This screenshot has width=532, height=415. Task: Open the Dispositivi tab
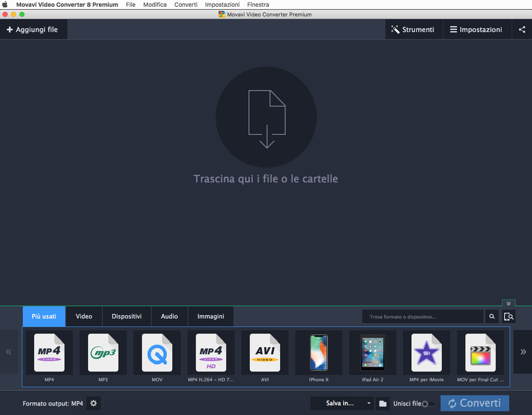127,316
